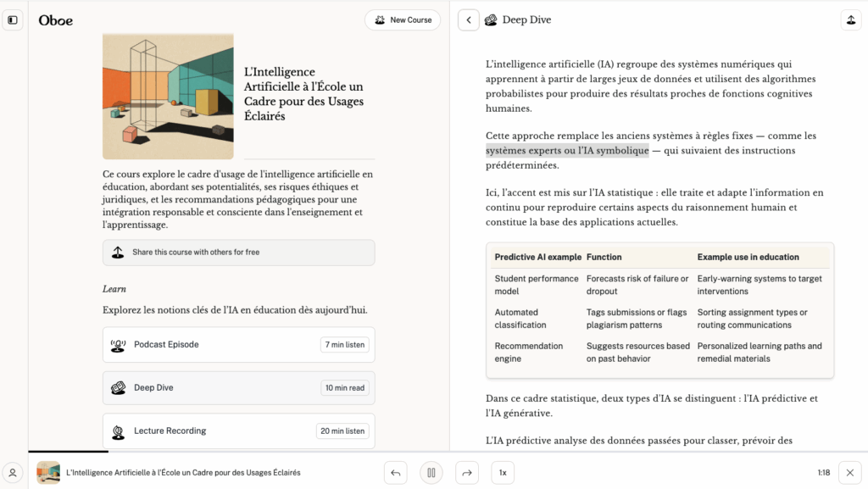The width and height of the screenshot is (868, 489).
Task: Start a New Course
Action: [403, 20]
